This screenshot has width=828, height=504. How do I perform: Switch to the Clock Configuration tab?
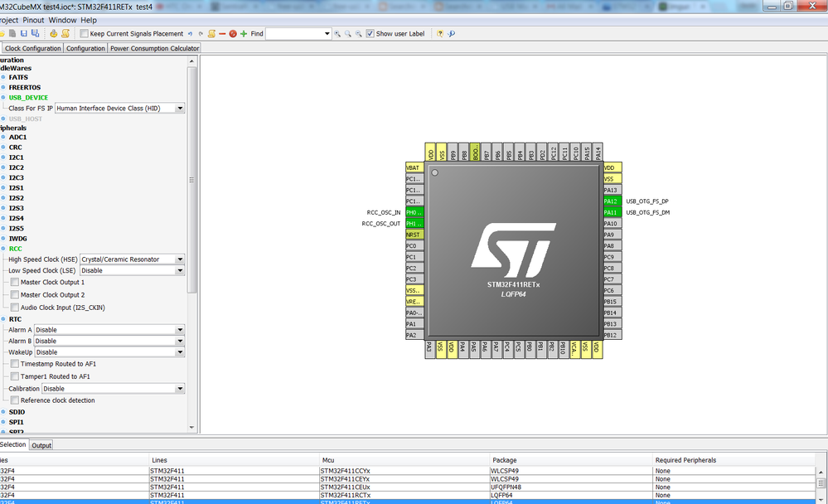33,48
